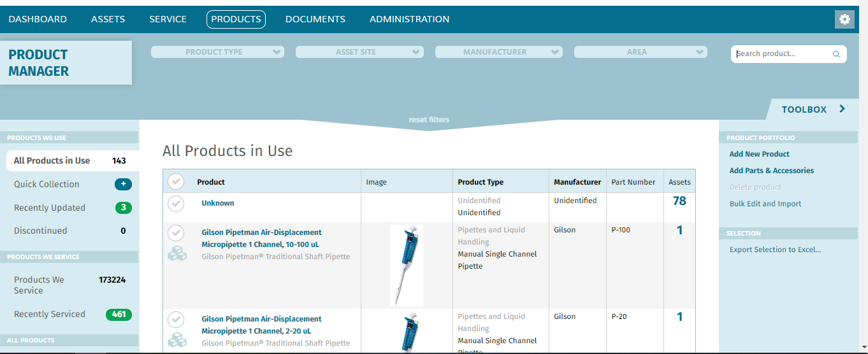Click the green Recently Updated 3 badge
Viewport: 868px width, 354px height.
[124, 208]
